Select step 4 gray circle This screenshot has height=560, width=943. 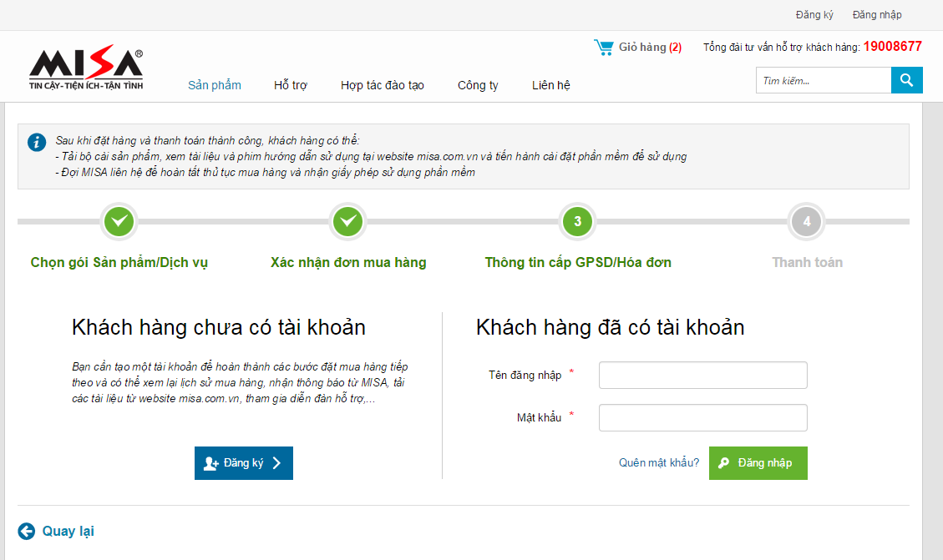(x=806, y=222)
